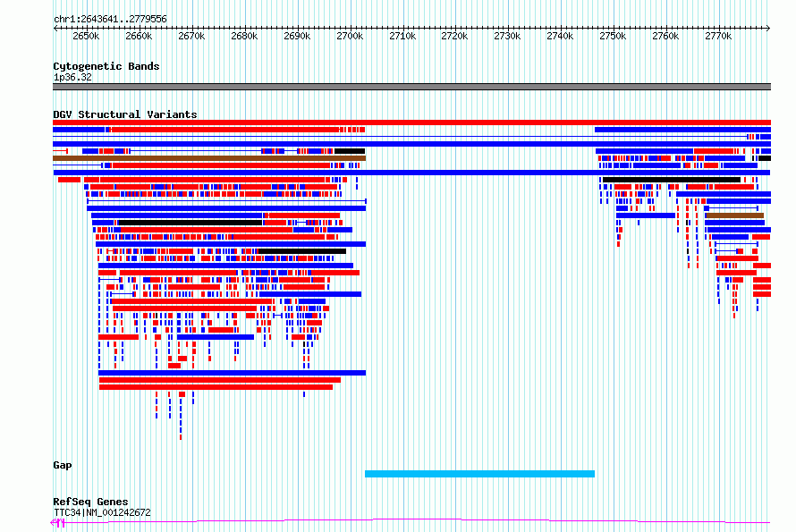This screenshot has width=796, height=532.
Task: Click the right arrowhead of the ruler
Action: 768,29
